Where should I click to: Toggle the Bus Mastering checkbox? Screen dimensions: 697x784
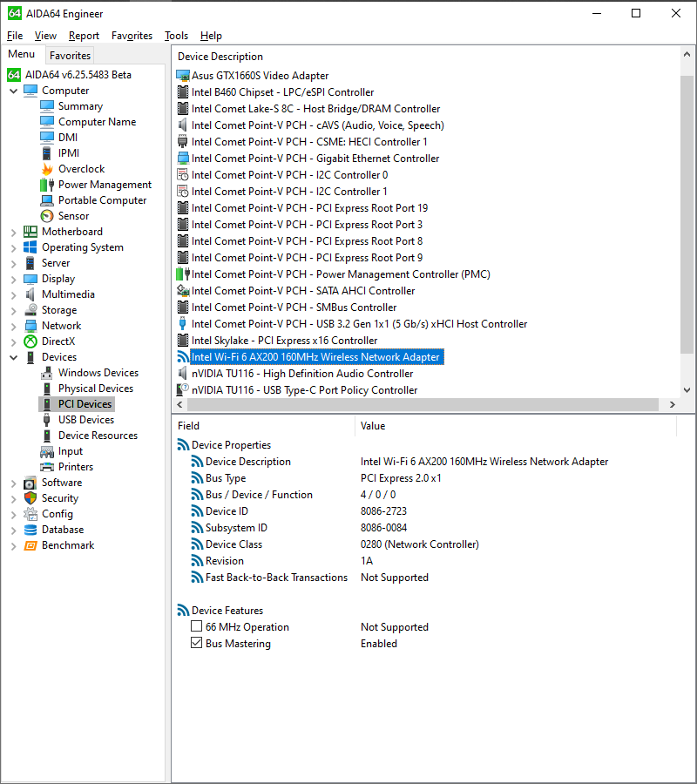[197, 643]
